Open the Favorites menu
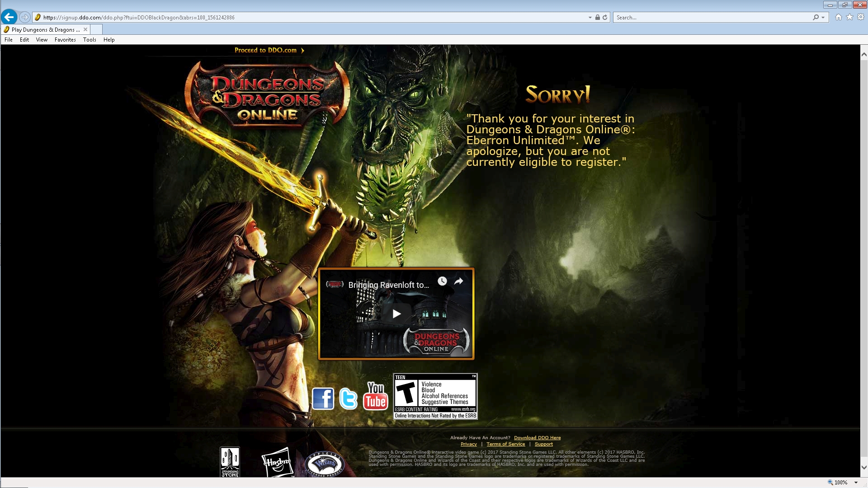The height and width of the screenshot is (488, 868). 65,40
